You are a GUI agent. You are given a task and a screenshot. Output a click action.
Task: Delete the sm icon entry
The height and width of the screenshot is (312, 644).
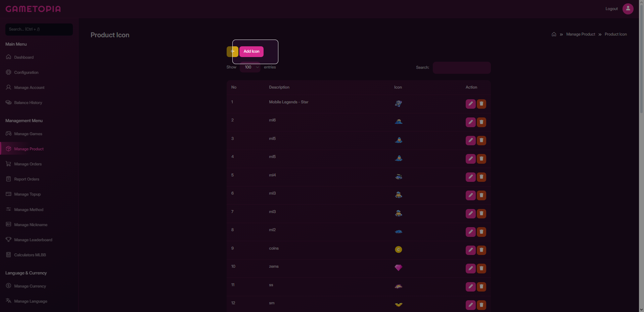coord(481,305)
